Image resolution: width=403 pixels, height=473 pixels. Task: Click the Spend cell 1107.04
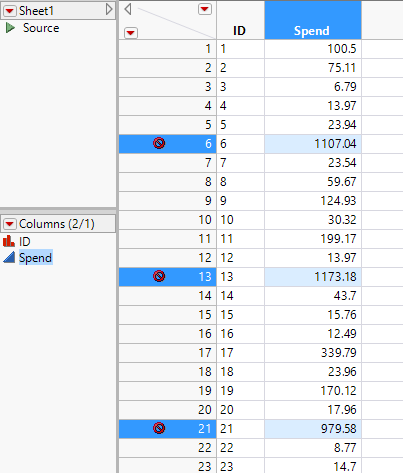(x=313, y=144)
